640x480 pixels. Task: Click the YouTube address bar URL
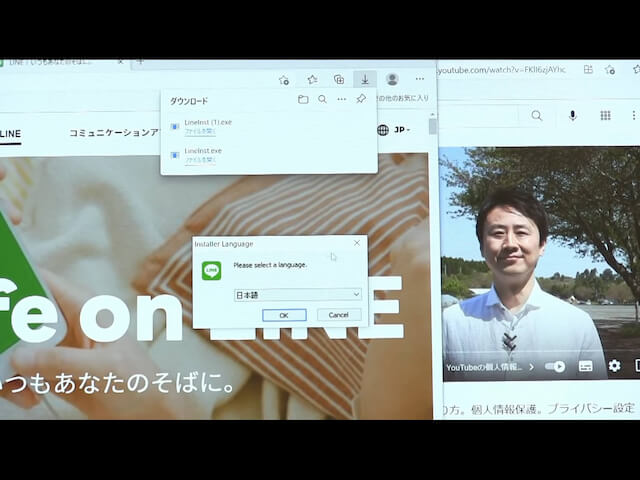pos(502,70)
